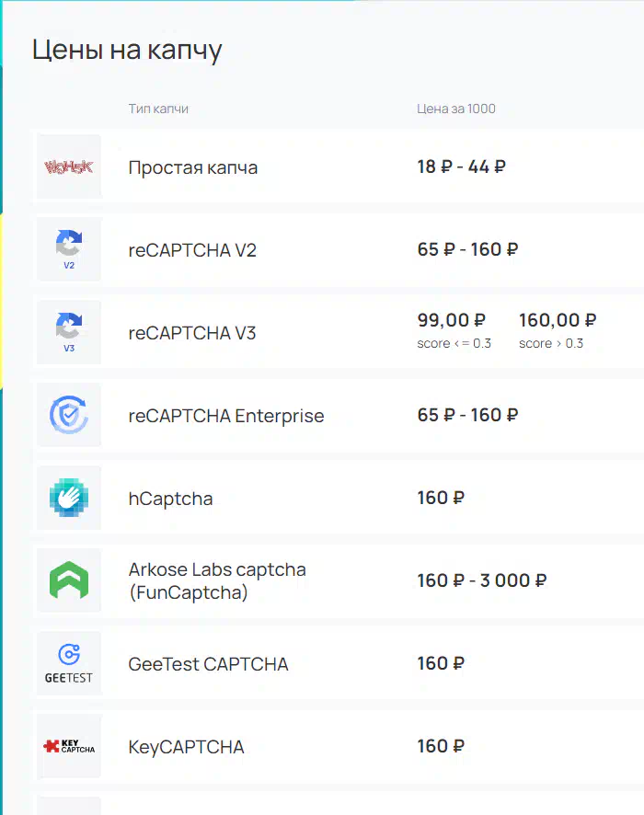The height and width of the screenshot is (815, 644).
Task: Click the price 160 ₽ - 3 000 ₽
Action: 482,580
